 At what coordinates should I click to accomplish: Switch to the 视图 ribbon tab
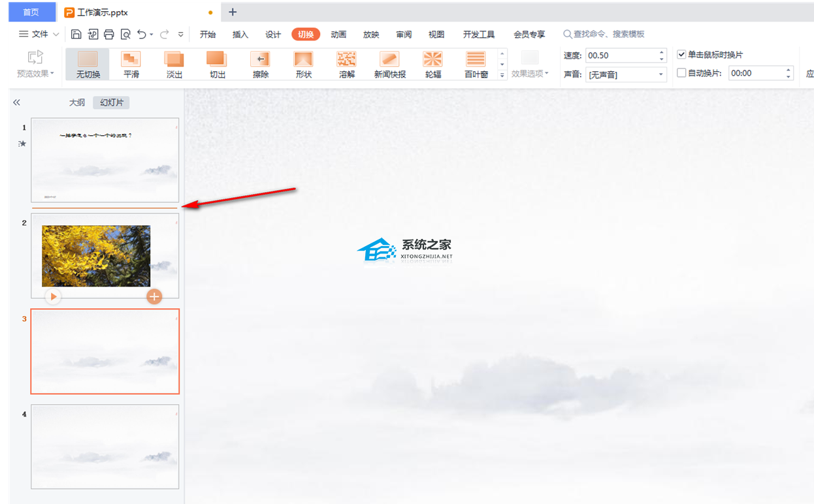pyautogui.click(x=436, y=35)
